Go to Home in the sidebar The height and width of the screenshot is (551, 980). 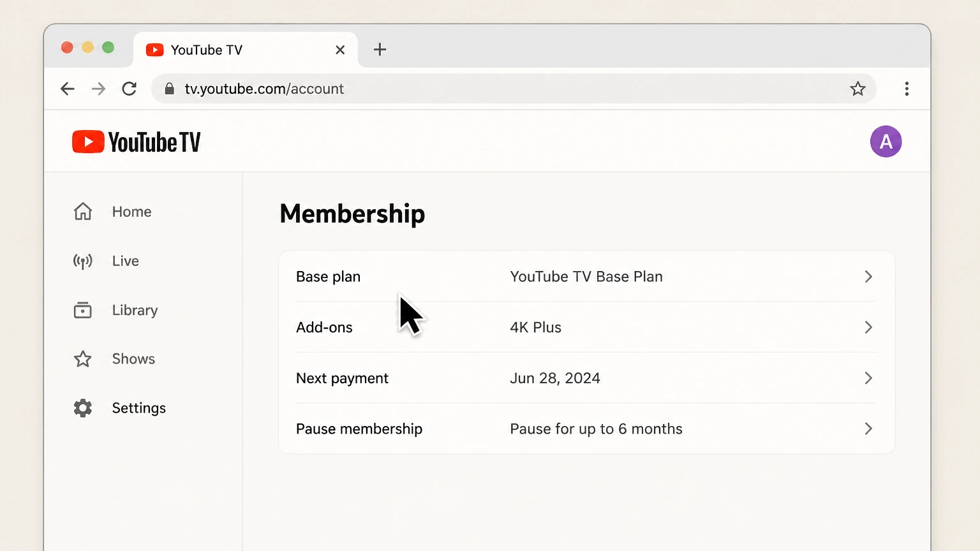(x=132, y=212)
